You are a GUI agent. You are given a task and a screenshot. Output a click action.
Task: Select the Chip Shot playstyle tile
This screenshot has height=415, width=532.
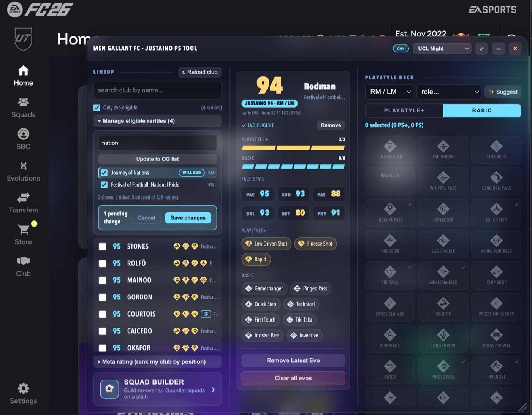pos(496,276)
